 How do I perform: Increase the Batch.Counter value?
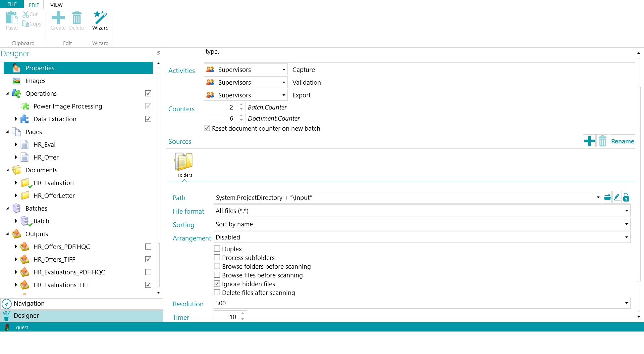pos(241,105)
